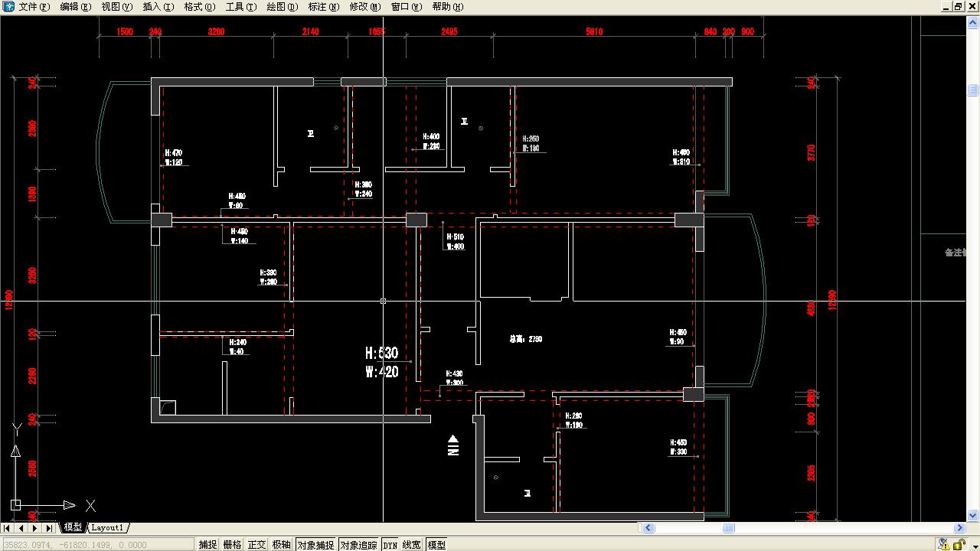Viewport: 980px width, 551px height.
Task: Minimize the drawing document window
Action: pos(945,7)
